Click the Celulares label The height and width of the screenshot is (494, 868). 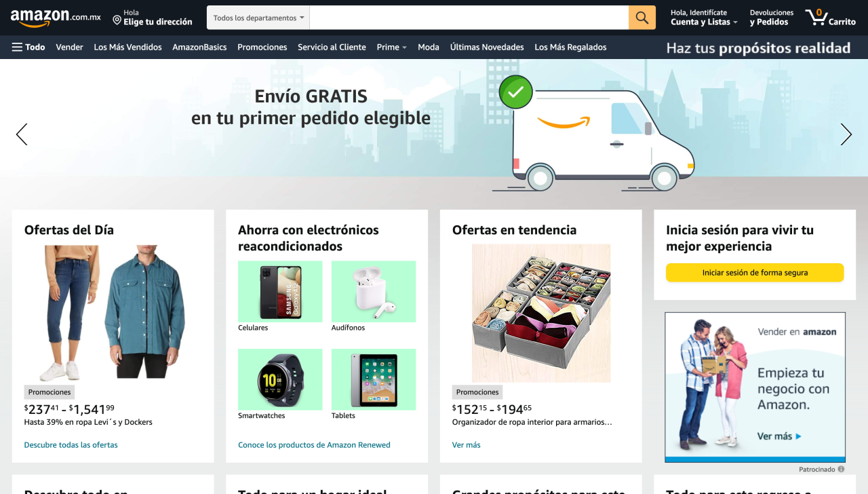[253, 328]
